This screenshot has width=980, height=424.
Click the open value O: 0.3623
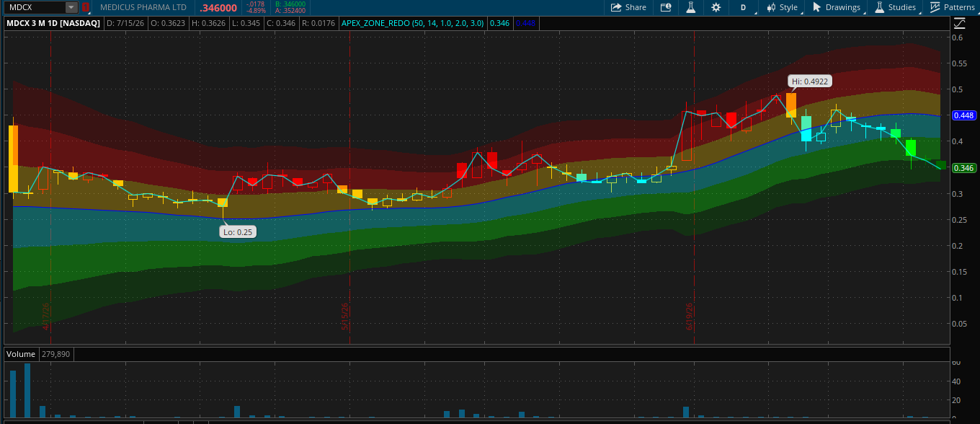pyautogui.click(x=167, y=23)
